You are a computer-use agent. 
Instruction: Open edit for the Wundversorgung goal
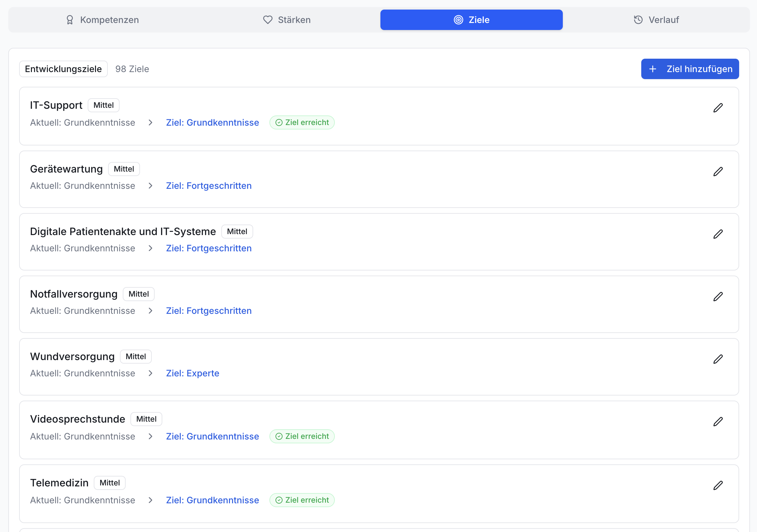[718, 359]
